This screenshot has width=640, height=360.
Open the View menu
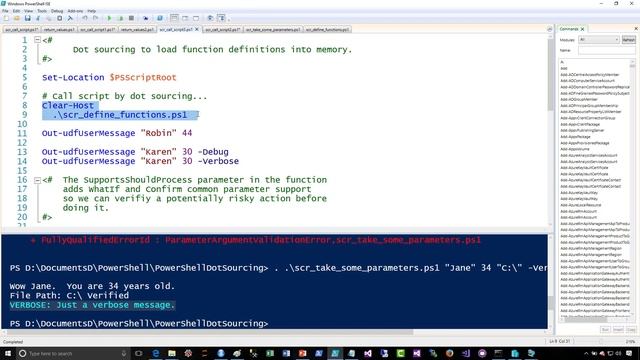click(x=29, y=11)
